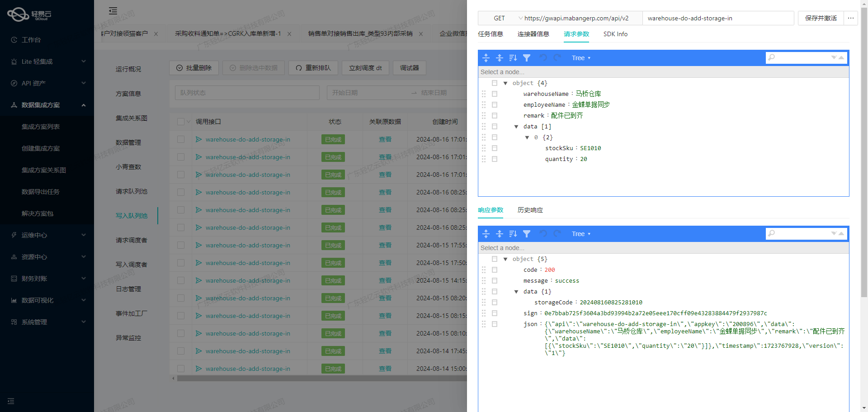Screen dimensions: 868x412
Task: Collapse the 0 {2} item node
Action: 527,137
